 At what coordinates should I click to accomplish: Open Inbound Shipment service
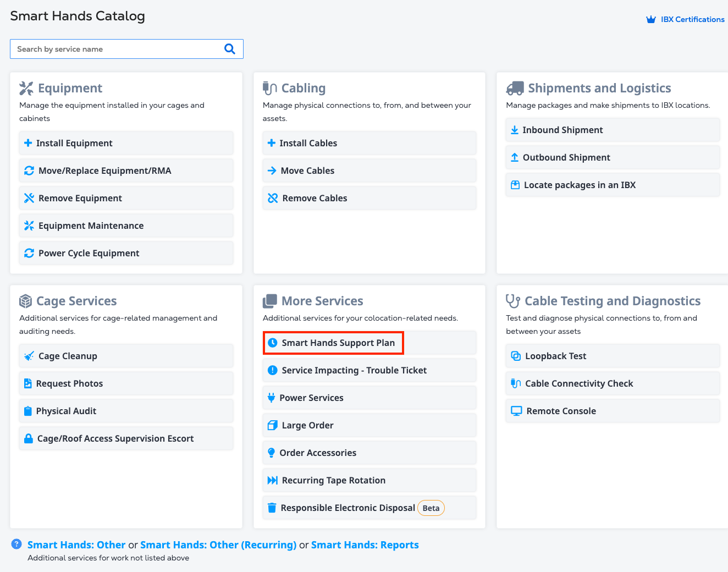(x=613, y=130)
